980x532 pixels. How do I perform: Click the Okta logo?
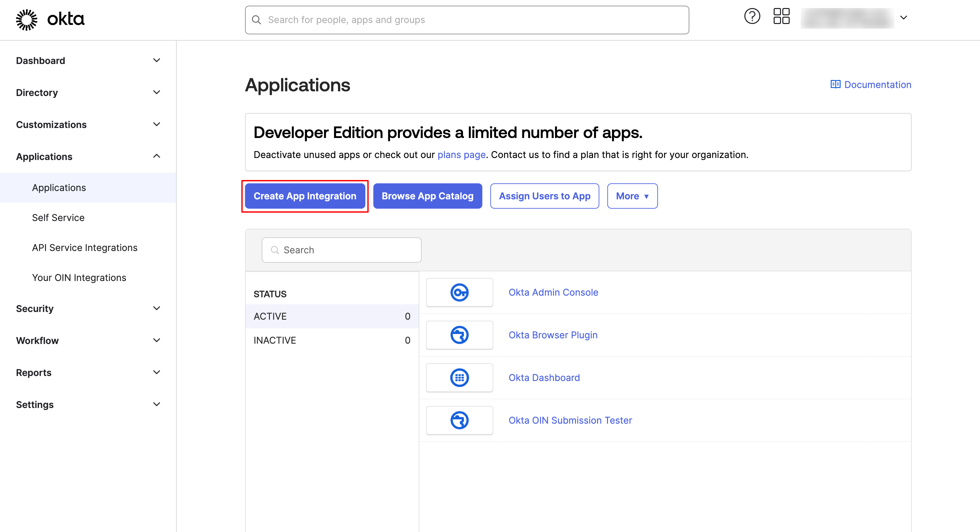(x=49, y=19)
